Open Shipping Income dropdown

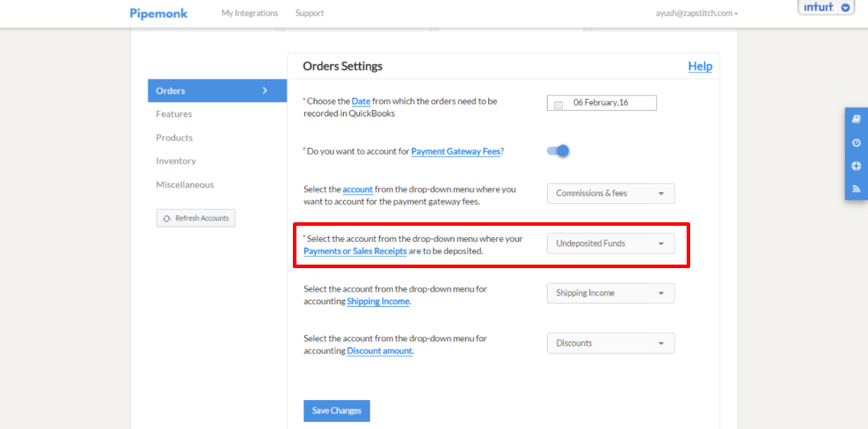(x=610, y=293)
